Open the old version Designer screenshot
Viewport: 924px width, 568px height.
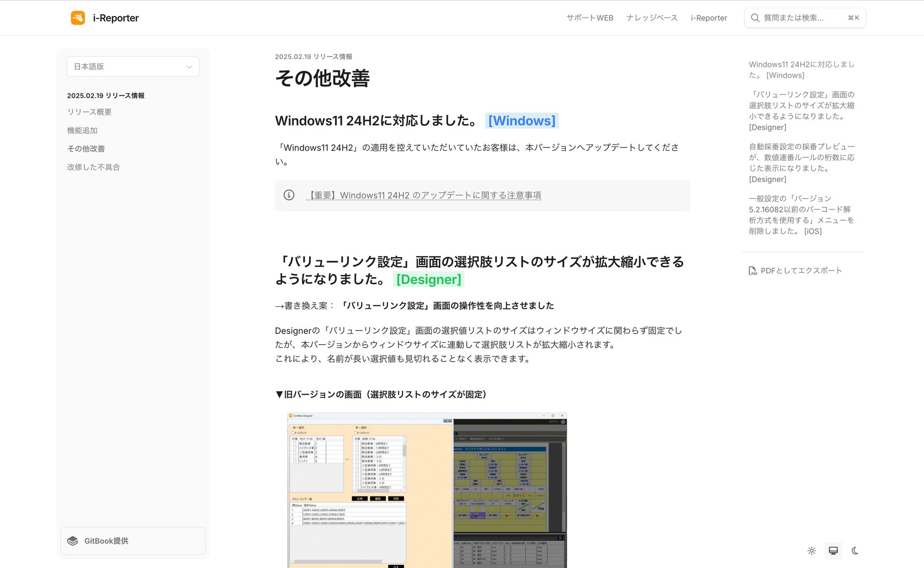point(426,490)
